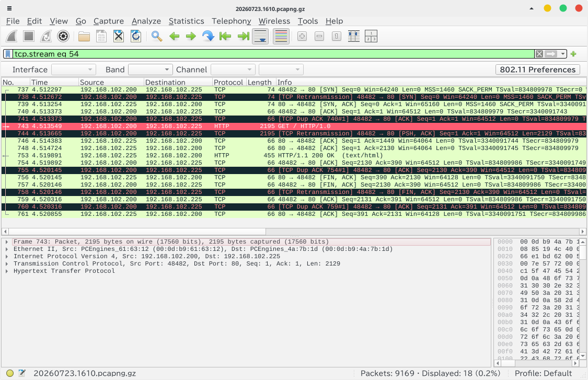588x380 pixels.
Task: Open a capture file folder icon
Action: tap(84, 37)
